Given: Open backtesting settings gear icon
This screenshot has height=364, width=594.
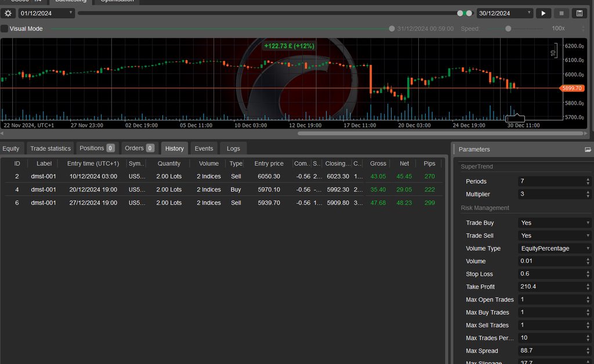Looking at the screenshot, I should (x=8, y=13).
